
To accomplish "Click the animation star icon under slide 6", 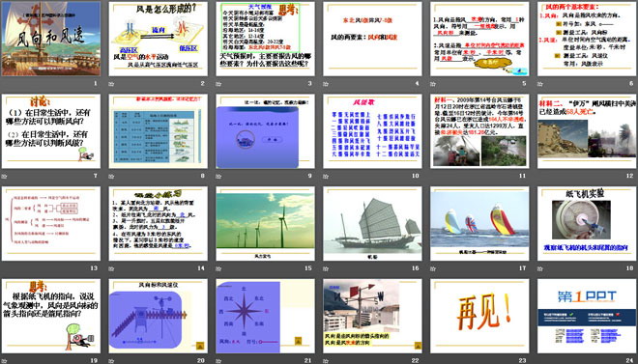I will pyautogui.click(x=540, y=84).
